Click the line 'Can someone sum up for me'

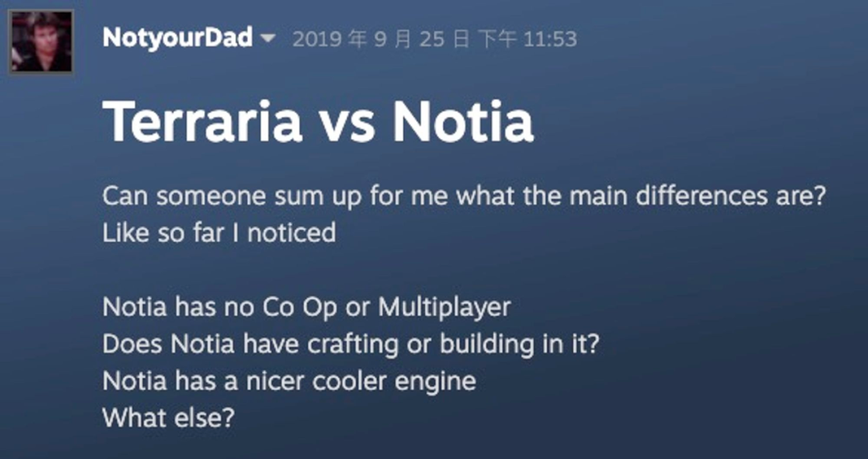pos(464,197)
